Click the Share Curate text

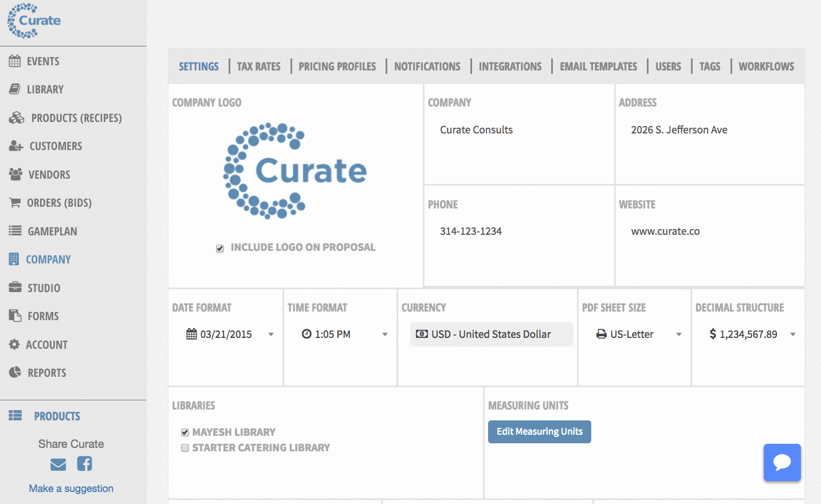tap(71, 444)
